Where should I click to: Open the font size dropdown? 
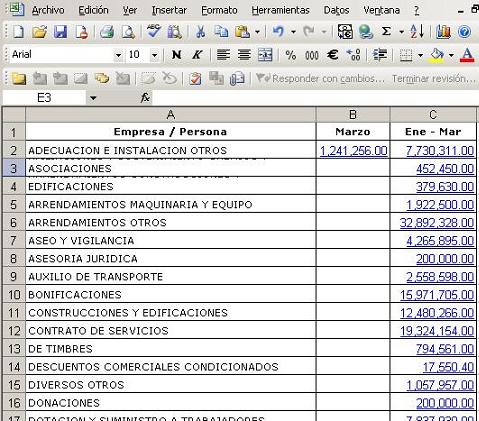(154, 55)
